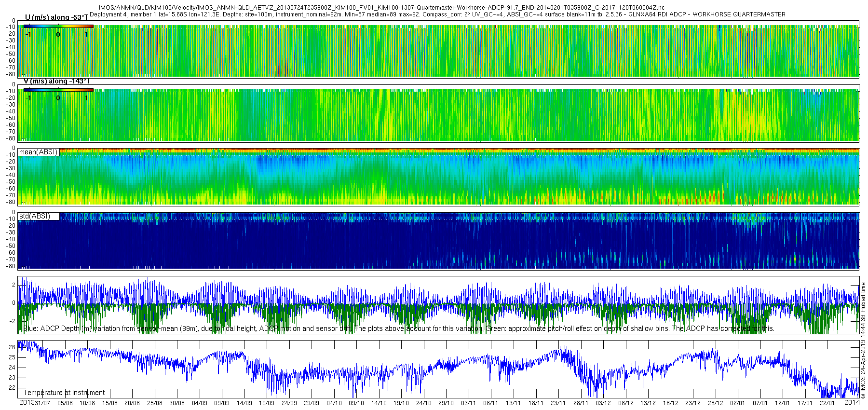Select the 23/11 date tick

tap(558, 403)
